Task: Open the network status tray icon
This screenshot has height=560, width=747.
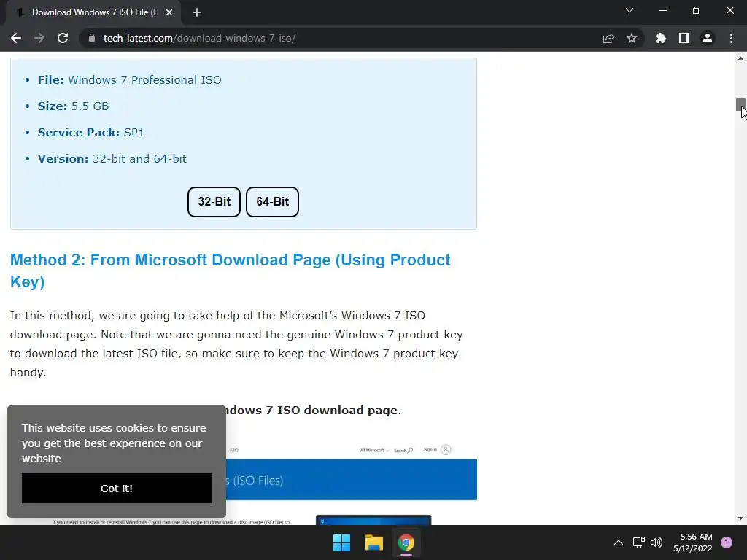Action: (x=638, y=542)
